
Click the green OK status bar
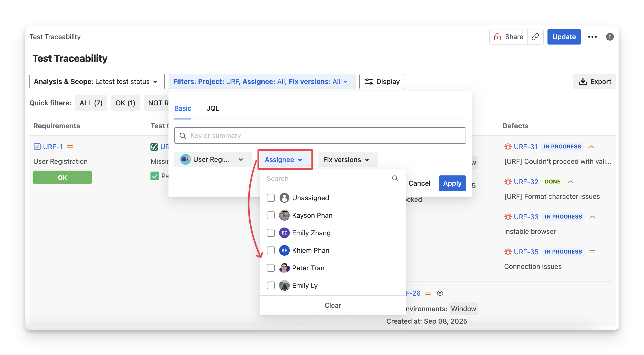62,177
